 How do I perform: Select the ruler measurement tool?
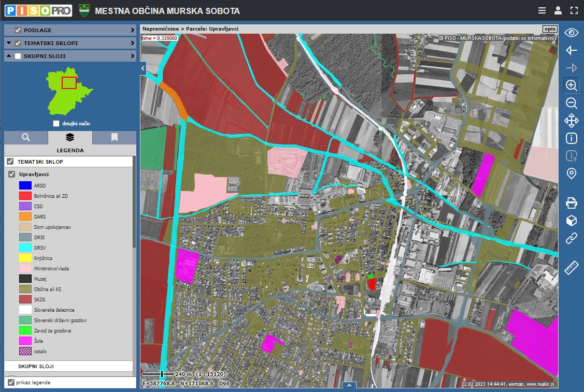click(x=571, y=268)
